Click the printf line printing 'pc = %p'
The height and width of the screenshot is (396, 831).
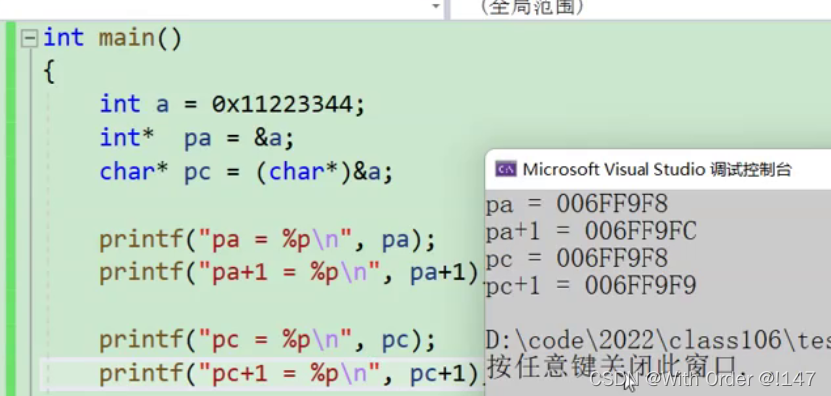tap(267, 341)
